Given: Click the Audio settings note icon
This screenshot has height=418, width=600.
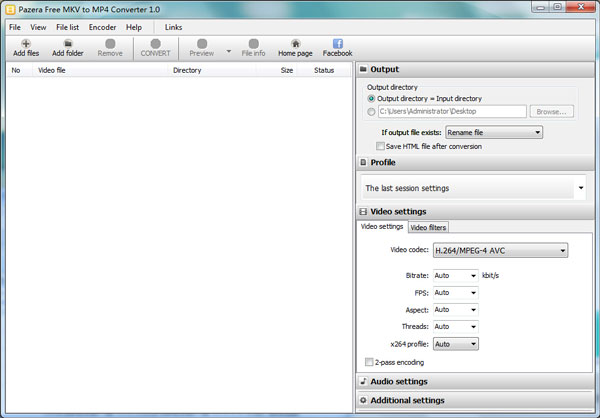Looking at the screenshot, I should (363, 381).
